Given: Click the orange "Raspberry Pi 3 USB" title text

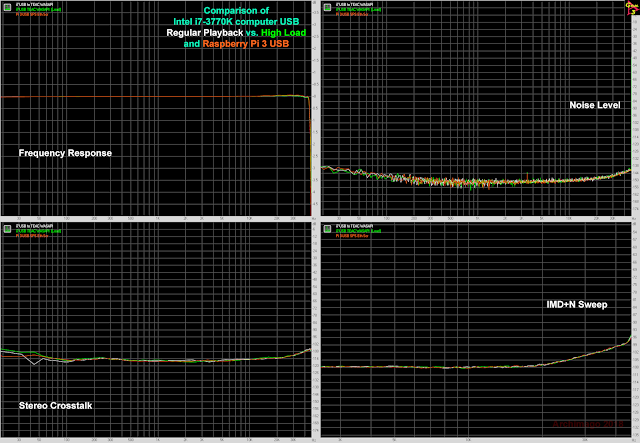Looking at the screenshot, I should click(246, 44).
